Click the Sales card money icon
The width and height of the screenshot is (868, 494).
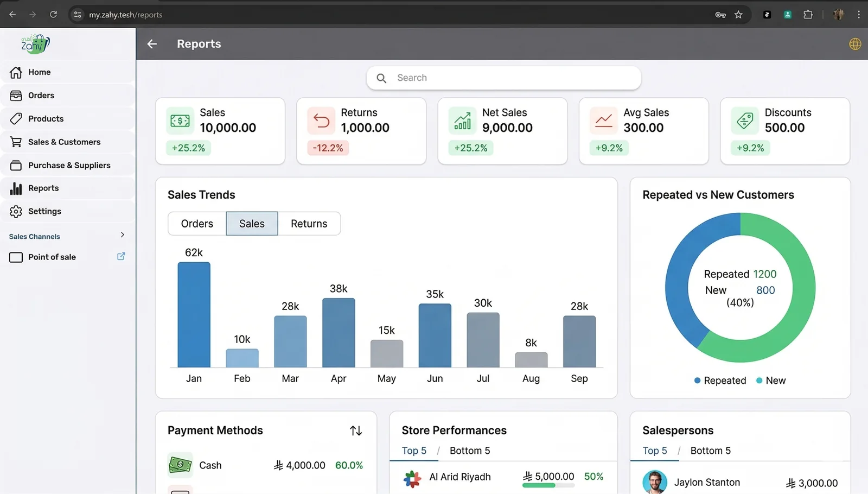pos(180,121)
